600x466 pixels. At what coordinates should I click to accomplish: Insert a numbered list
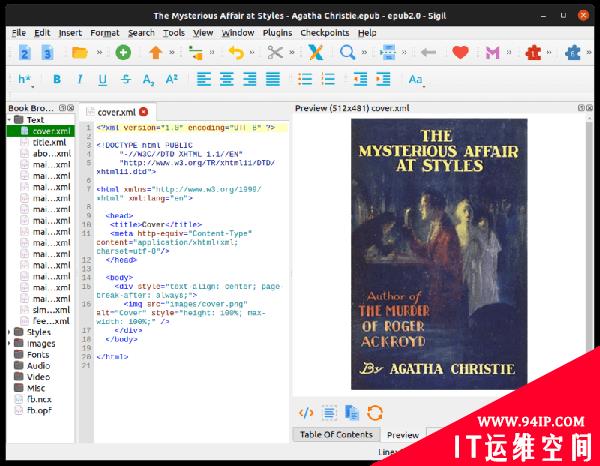tap(328, 79)
